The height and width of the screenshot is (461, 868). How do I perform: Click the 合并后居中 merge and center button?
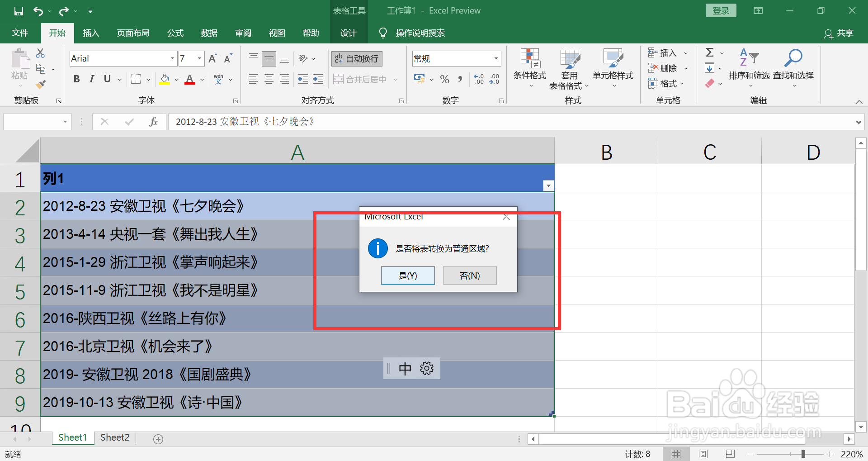pyautogui.click(x=360, y=79)
